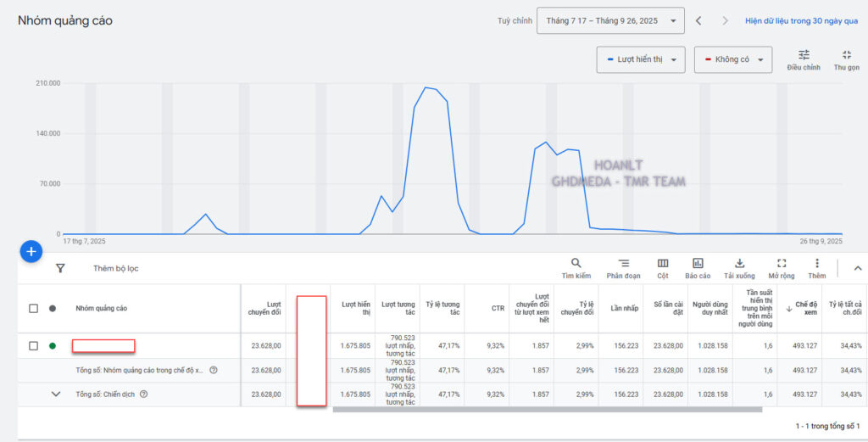This screenshot has height=442, width=868.
Task: Click Mở rộng expand table icon
Action: click(782, 264)
